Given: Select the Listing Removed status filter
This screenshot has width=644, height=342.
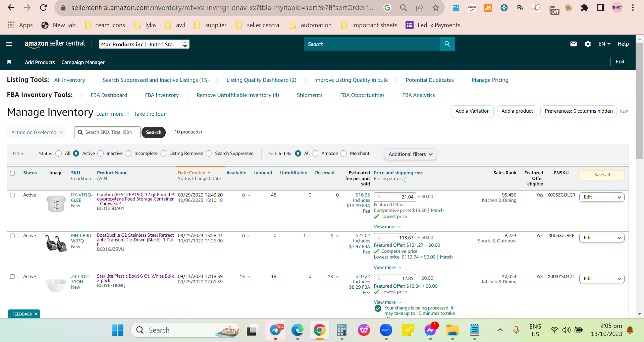Looking at the screenshot, I should [x=163, y=154].
